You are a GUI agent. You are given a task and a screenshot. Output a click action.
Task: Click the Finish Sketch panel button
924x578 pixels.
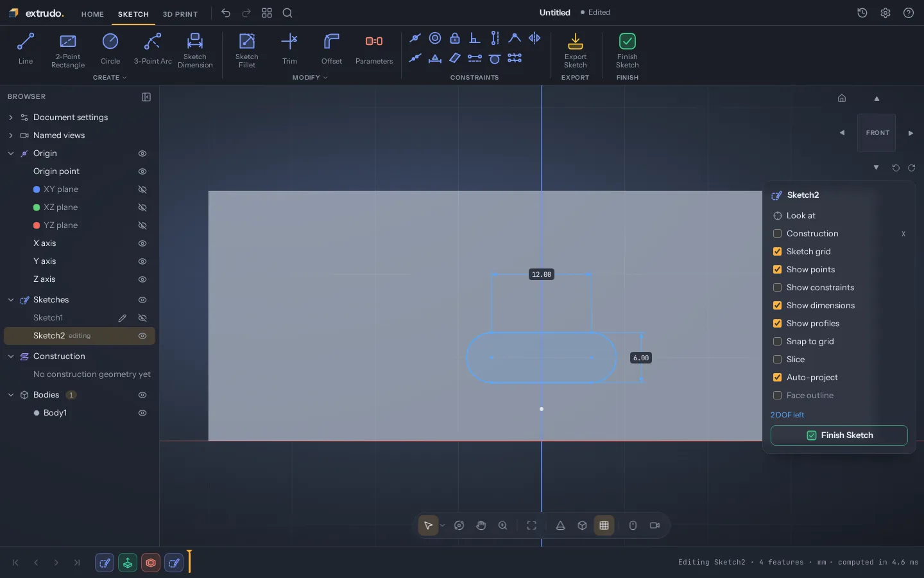click(x=839, y=435)
